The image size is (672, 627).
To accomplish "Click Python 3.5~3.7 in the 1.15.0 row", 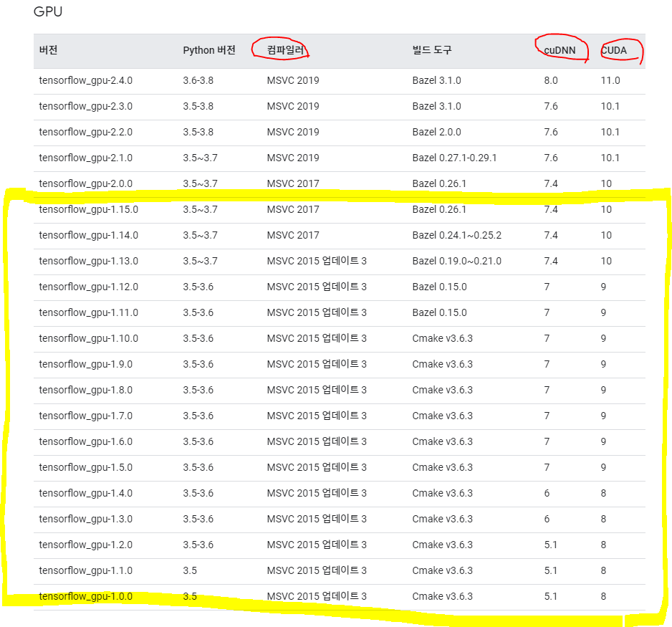I will click(200, 209).
